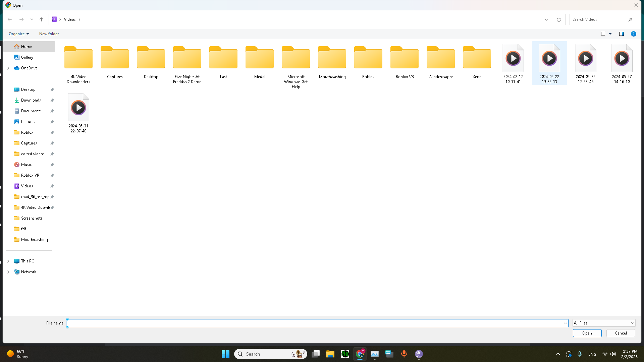644x362 pixels.
Task: Click the Refresh icon in address bar
Action: point(558,20)
